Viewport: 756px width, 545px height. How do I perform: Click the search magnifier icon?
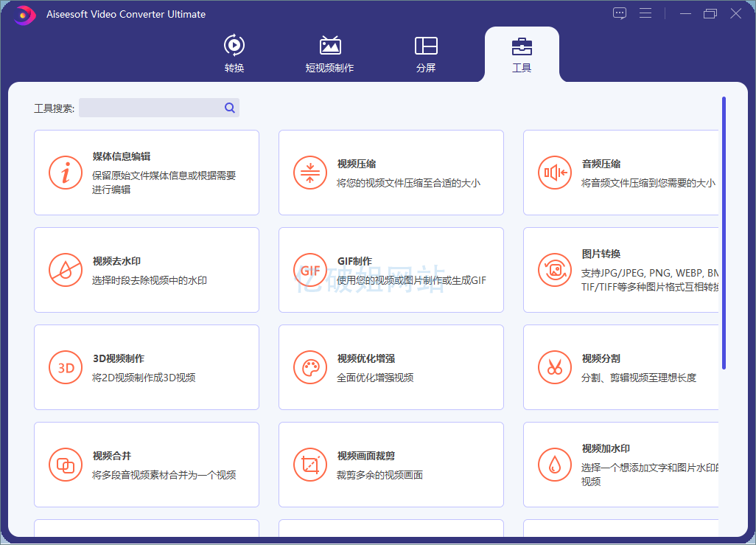point(229,108)
